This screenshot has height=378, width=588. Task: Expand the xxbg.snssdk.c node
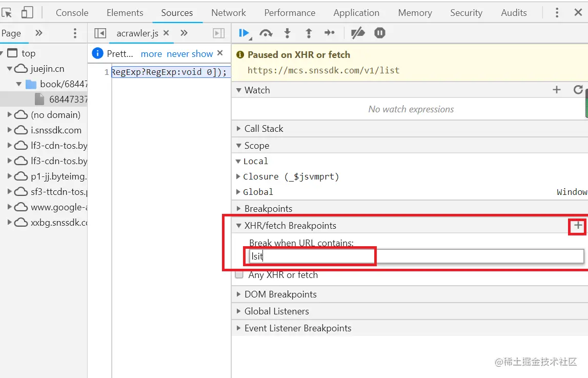click(x=10, y=222)
